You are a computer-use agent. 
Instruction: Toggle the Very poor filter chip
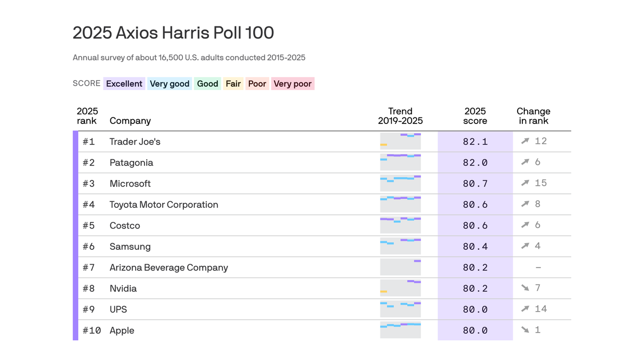(292, 83)
